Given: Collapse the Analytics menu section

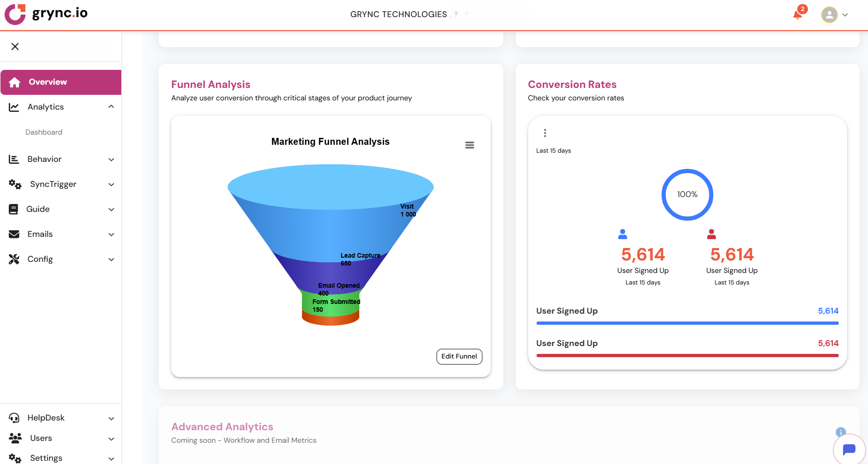Looking at the screenshot, I should (111, 107).
